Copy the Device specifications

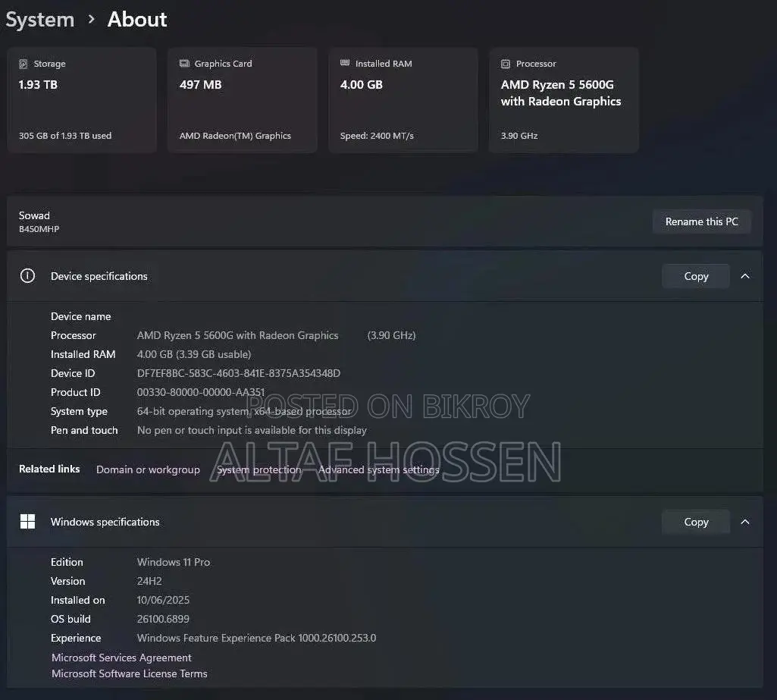coord(696,275)
